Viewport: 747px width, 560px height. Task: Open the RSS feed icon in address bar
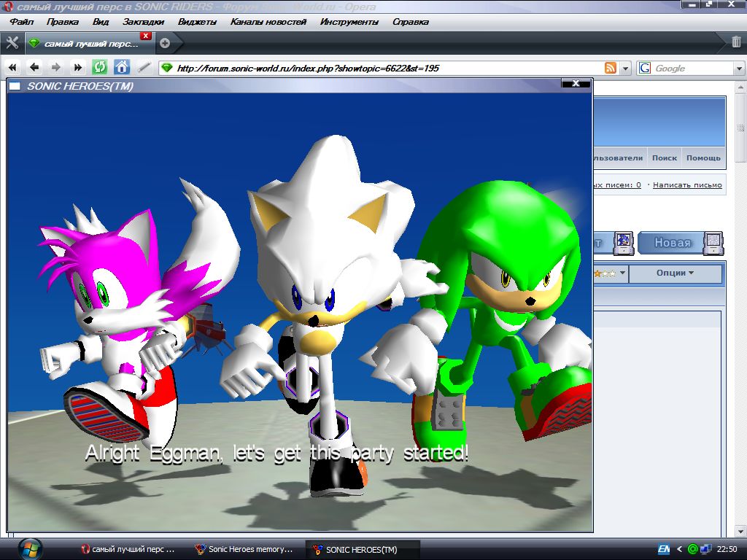pyautogui.click(x=610, y=68)
